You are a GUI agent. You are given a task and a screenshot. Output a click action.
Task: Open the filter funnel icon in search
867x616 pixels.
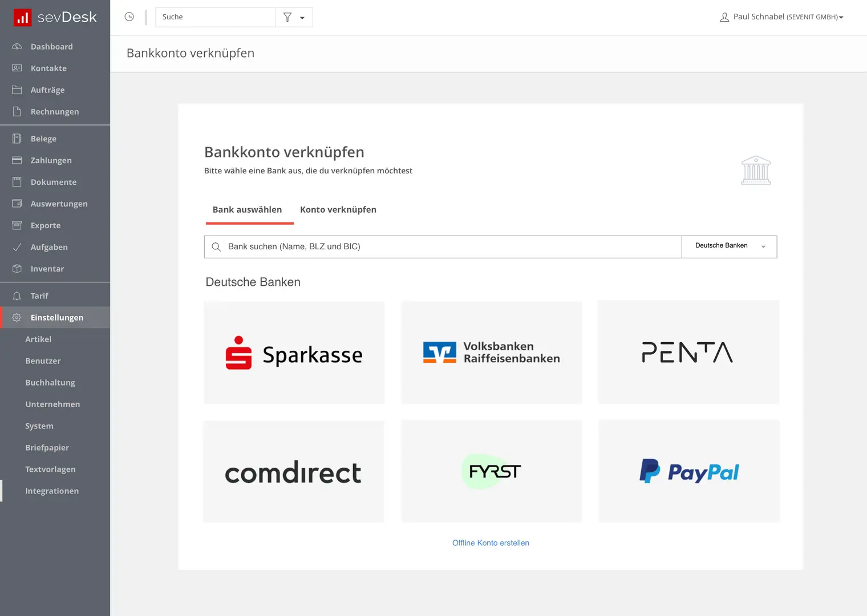287,17
